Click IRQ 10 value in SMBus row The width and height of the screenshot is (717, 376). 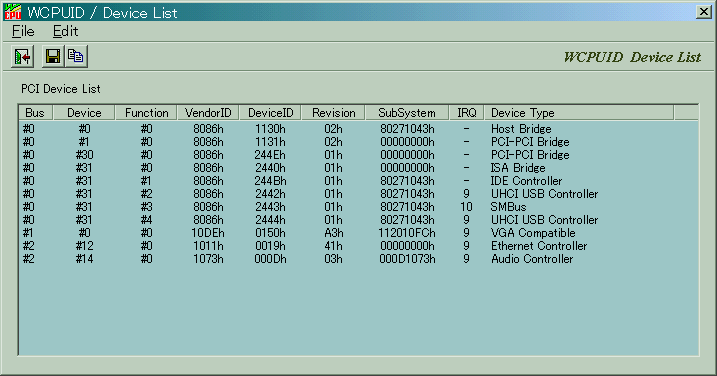click(x=466, y=207)
